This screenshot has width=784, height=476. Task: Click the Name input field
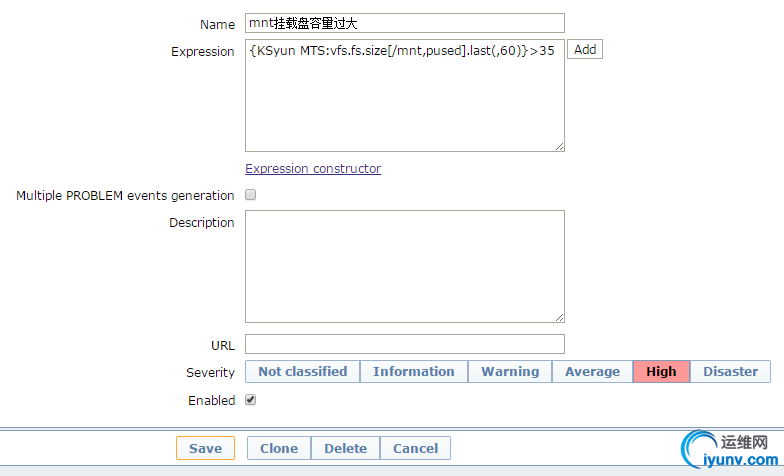pos(404,23)
